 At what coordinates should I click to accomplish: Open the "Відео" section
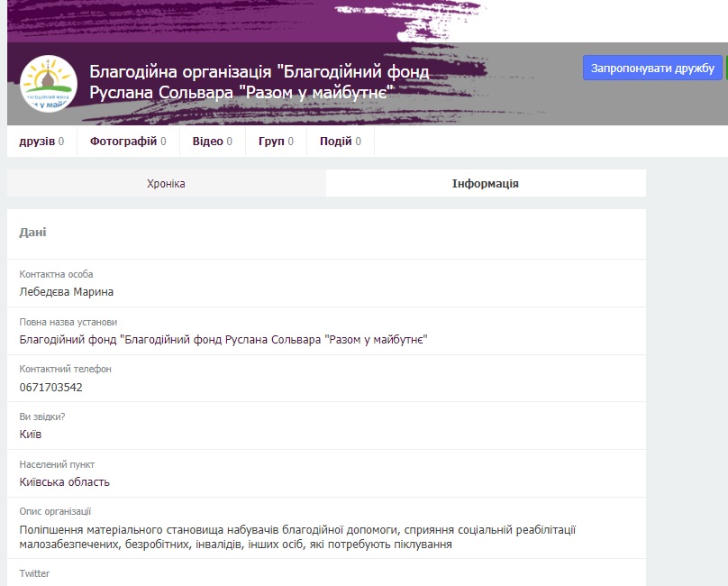(x=209, y=140)
